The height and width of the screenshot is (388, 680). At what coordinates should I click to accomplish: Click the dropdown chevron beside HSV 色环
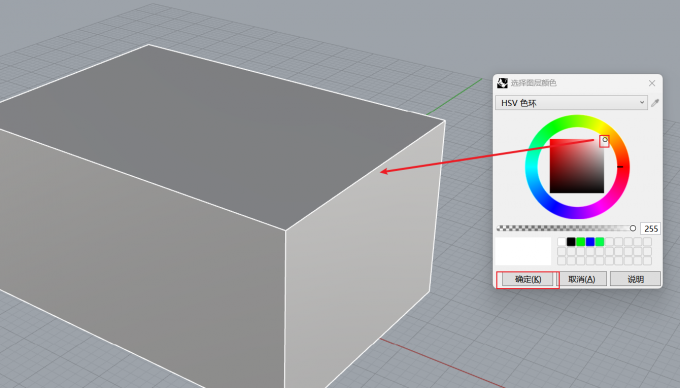pyautogui.click(x=642, y=103)
